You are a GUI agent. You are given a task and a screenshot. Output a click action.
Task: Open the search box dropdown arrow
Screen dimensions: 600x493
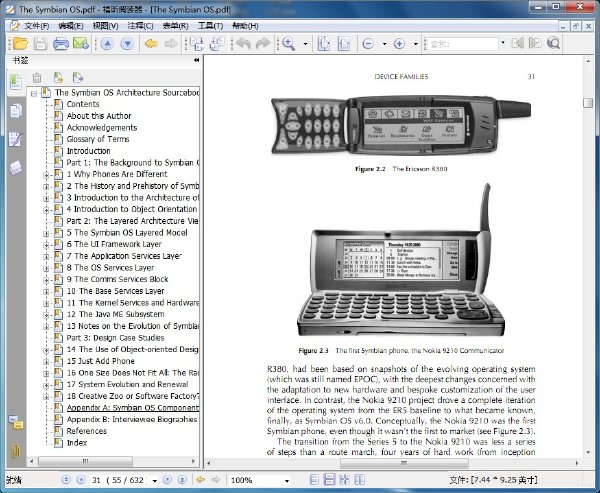[503, 43]
